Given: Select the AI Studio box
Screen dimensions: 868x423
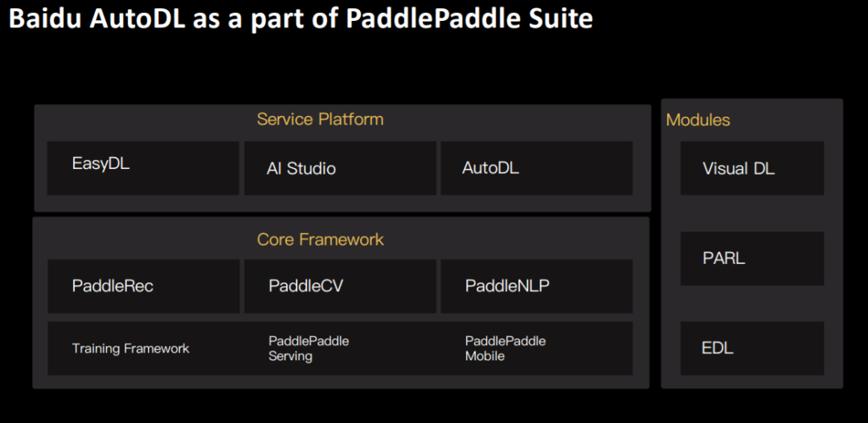Looking at the screenshot, I should click(x=340, y=168).
